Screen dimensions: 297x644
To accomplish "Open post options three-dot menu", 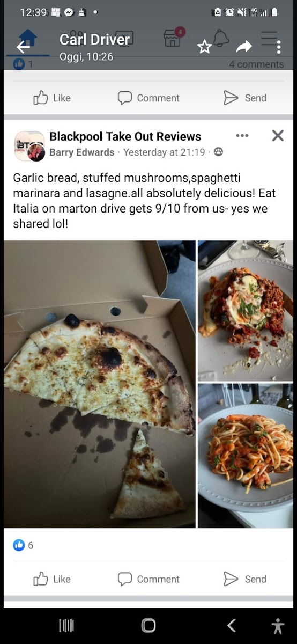I will (x=242, y=136).
